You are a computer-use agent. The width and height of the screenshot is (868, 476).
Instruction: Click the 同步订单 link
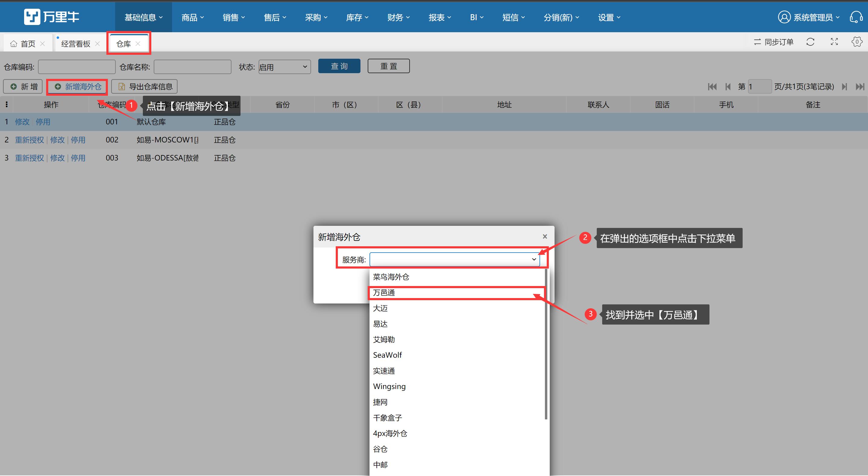click(779, 42)
